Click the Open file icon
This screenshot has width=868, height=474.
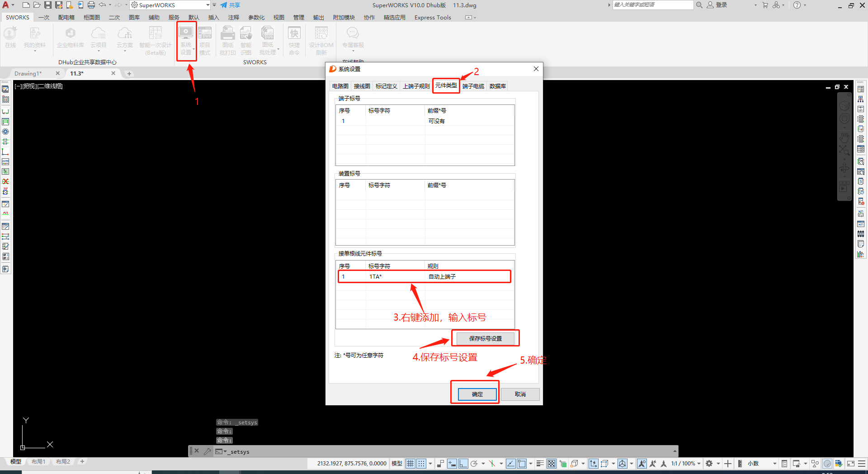tap(37, 5)
